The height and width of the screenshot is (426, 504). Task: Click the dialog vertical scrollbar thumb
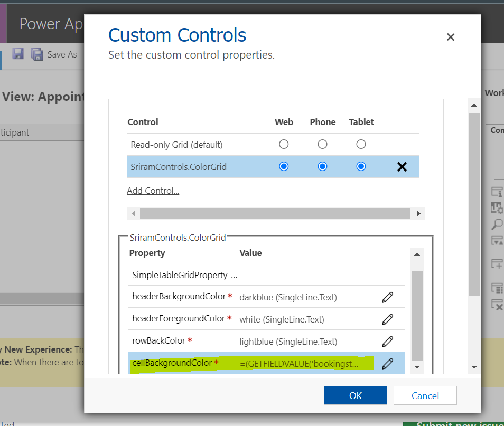point(474,204)
